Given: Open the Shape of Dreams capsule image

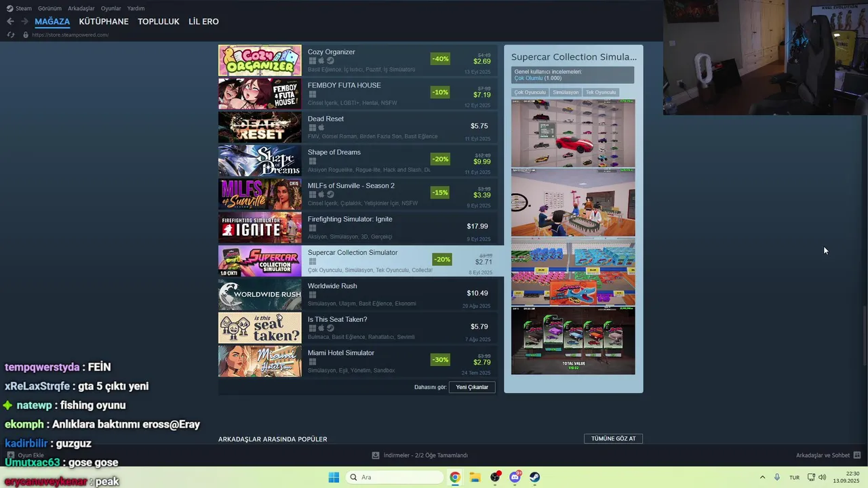Looking at the screenshot, I should pyautogui.click(x=260, y=161).
